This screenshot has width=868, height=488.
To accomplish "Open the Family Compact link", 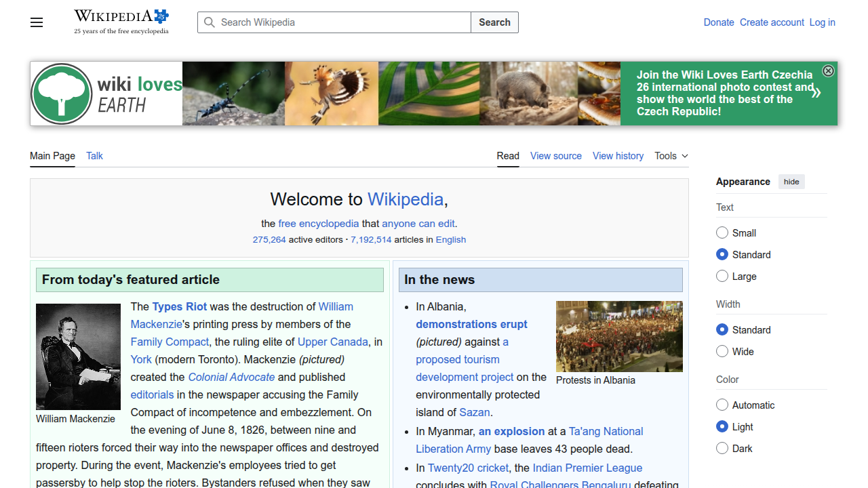I will click(x=170, y=342).
